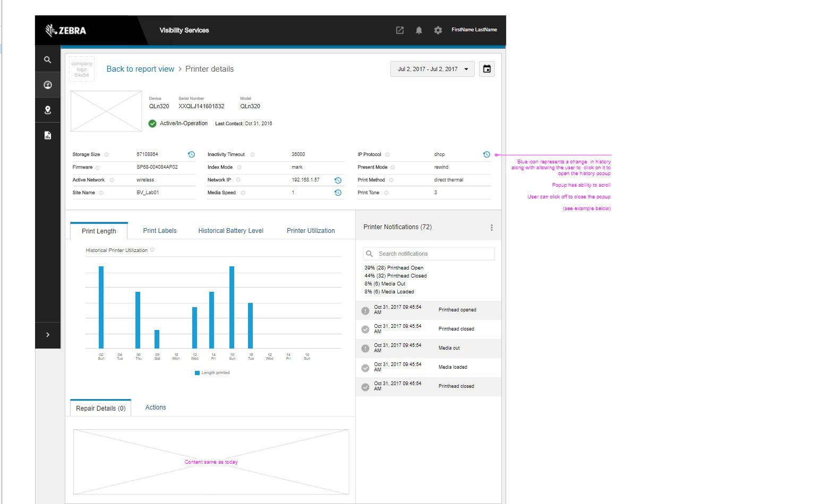Select the dashboard gauge icon in sidebar

coord(48,85)
